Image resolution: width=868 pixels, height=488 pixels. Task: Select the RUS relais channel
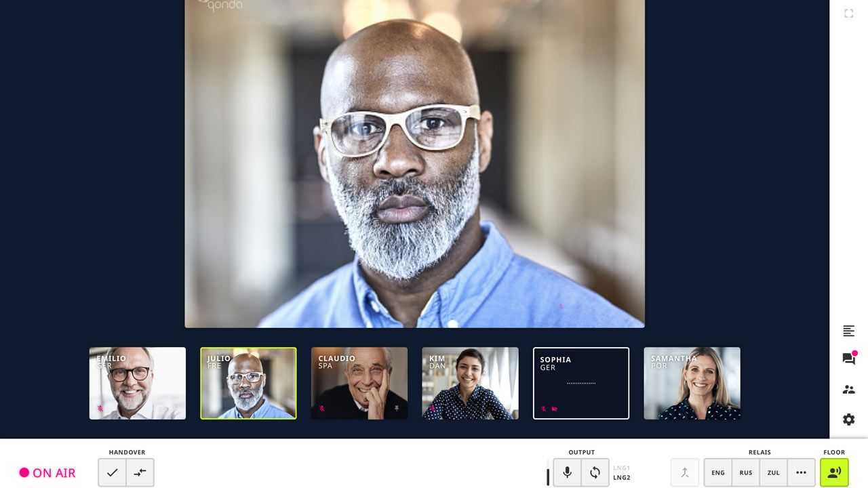745,472
